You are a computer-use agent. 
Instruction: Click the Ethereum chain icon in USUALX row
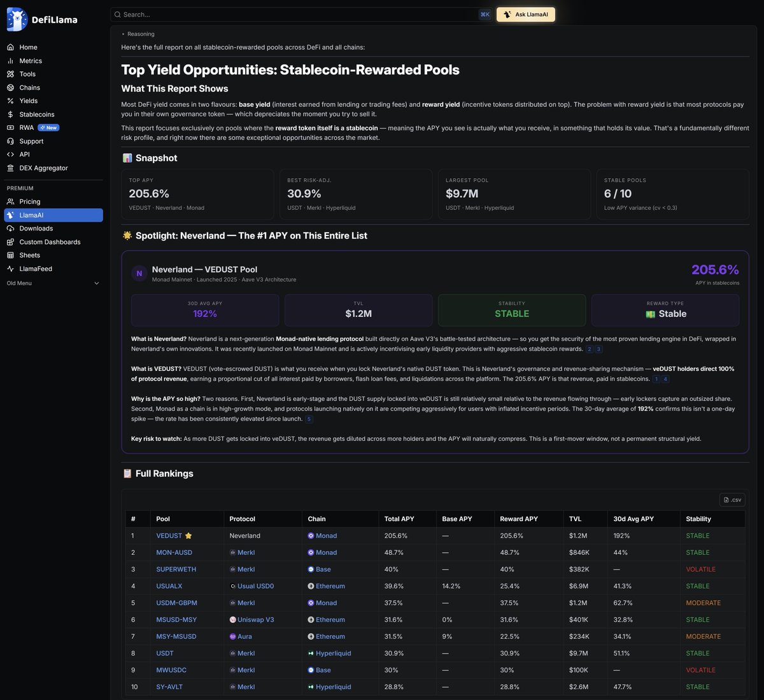pos(311,586)
